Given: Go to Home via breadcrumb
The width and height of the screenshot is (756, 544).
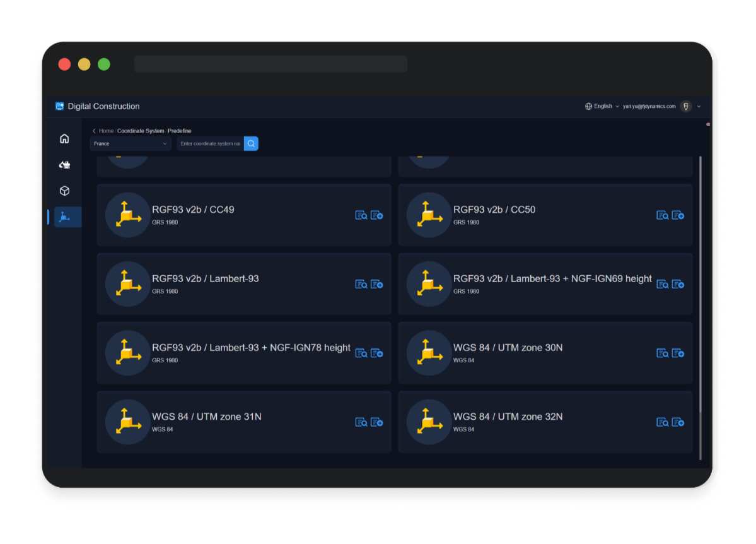Looking at the screenshot, I should pyautogui.click(x=106, y=131).
